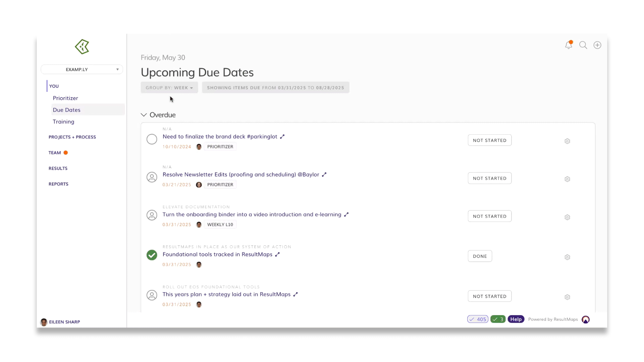
Task: Switch to the Prioritizer section
Action: click(65, 98)
